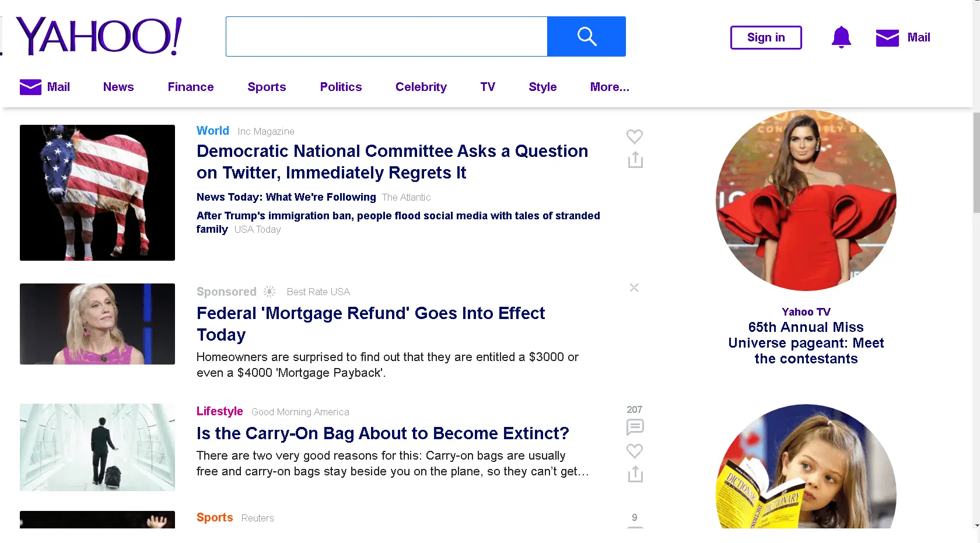The width and height of the screenshot is (980, 543).
Task: Share the Democratic National Committee article
Action: click(x=635, y=160)
